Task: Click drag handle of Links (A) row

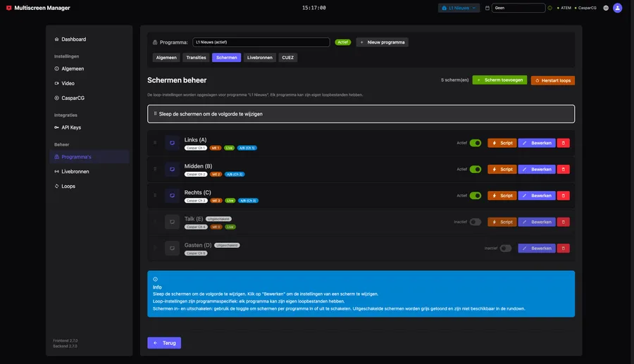Action: (x=155, y=143)
